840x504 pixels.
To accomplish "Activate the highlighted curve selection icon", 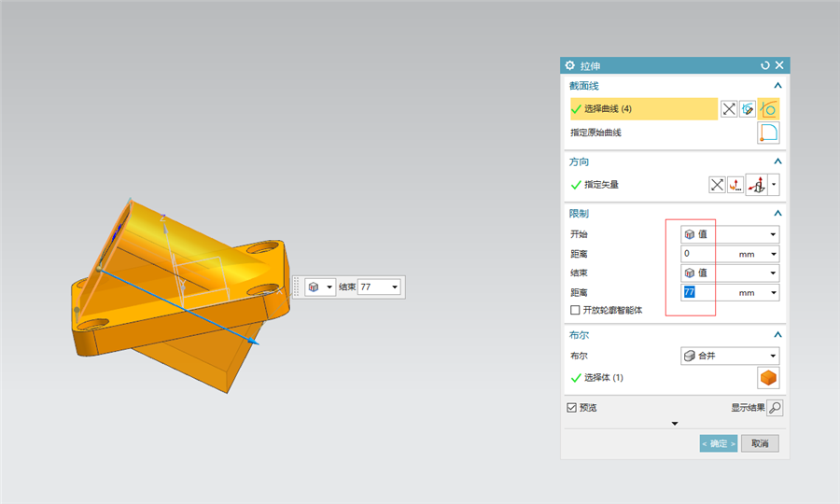I will click(x=768, y=109).
